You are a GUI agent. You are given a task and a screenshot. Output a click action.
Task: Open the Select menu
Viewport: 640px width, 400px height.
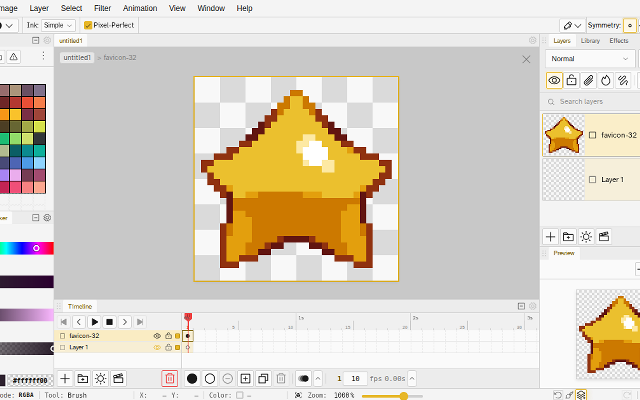click(x=71, y=8)
